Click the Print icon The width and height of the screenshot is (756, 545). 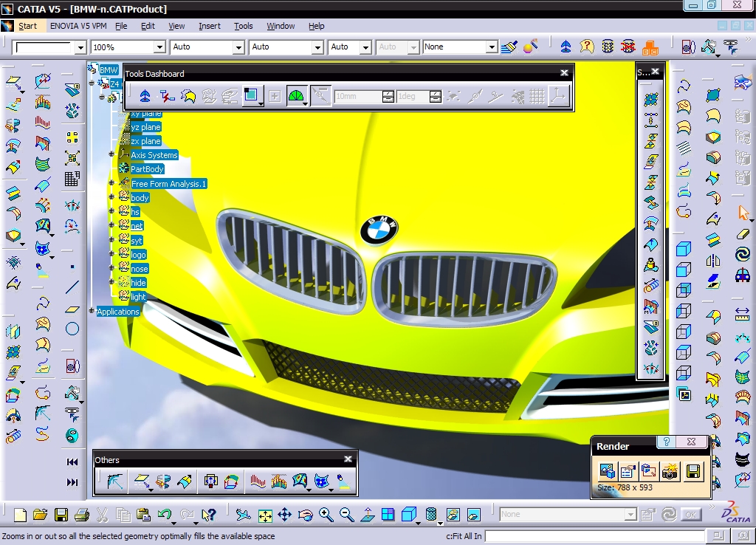[x=81, y=515]
